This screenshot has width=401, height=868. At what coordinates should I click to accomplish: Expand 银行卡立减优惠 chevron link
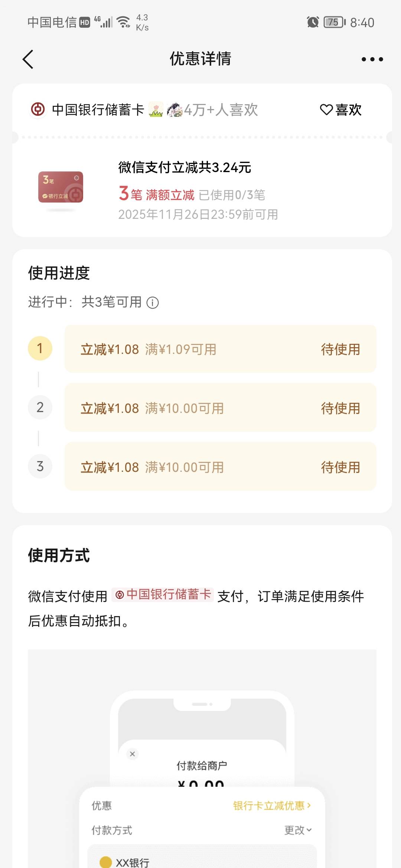[272, 806]
